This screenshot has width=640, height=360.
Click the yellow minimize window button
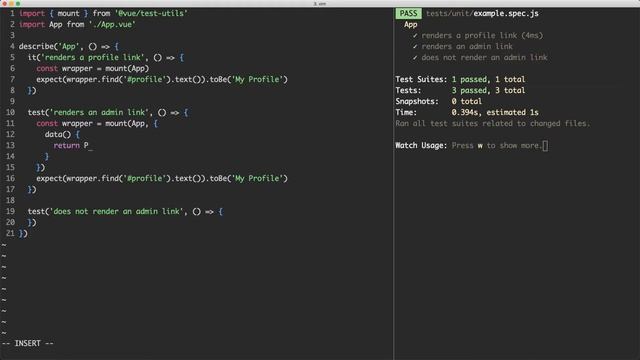[x=11, y=3]
